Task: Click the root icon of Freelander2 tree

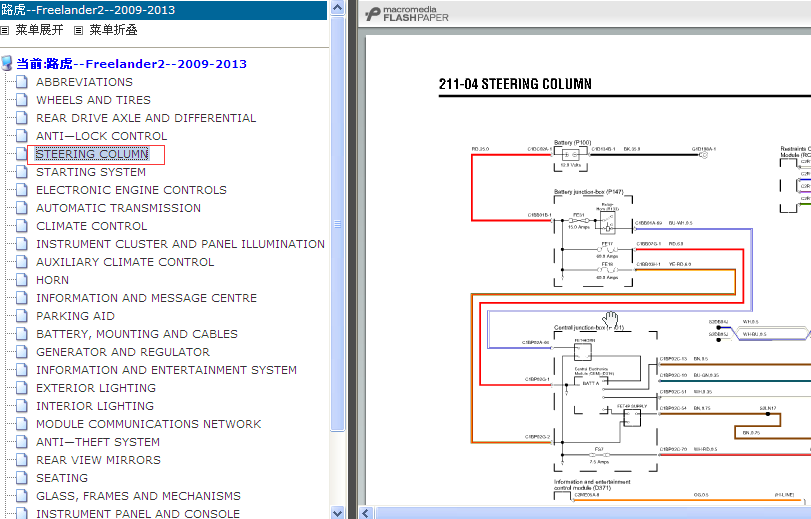Action: click(7, 64)
